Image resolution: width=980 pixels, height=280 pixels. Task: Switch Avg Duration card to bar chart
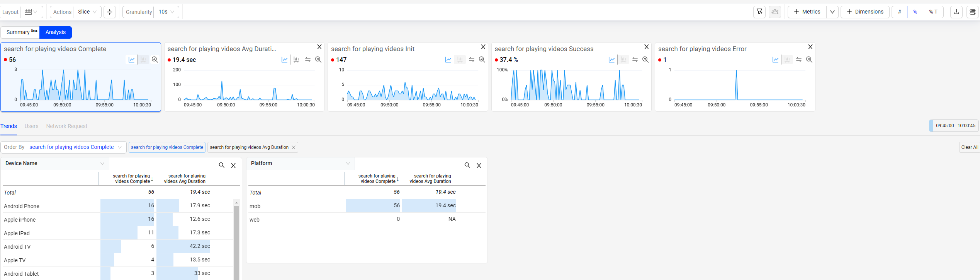(x=296, y=60)
